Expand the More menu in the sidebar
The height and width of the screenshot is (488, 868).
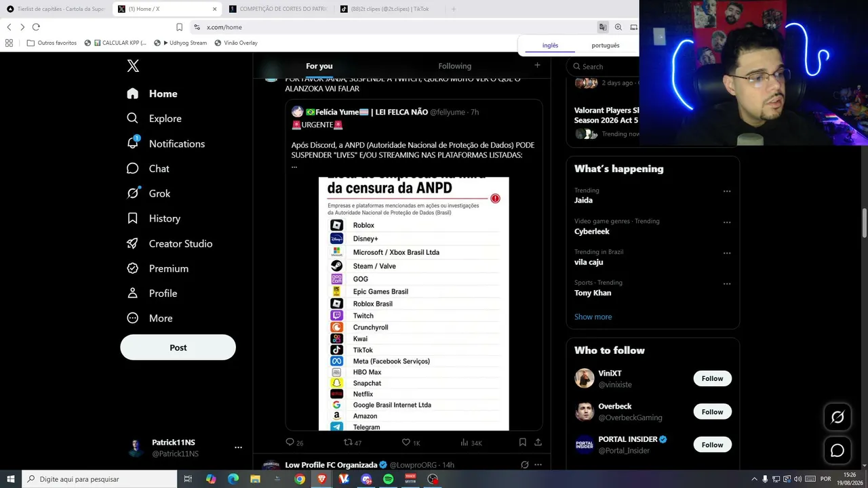point(150,319)
